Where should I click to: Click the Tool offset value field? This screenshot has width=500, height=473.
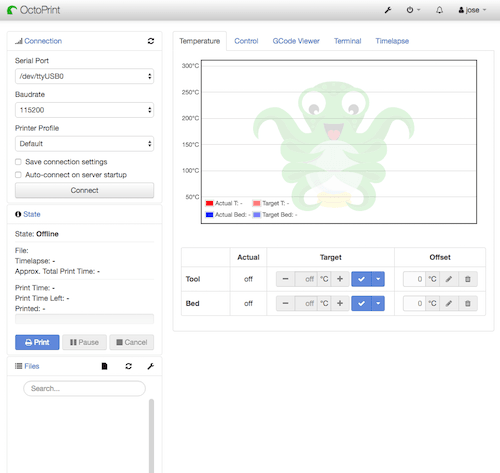tap(414, 279)
